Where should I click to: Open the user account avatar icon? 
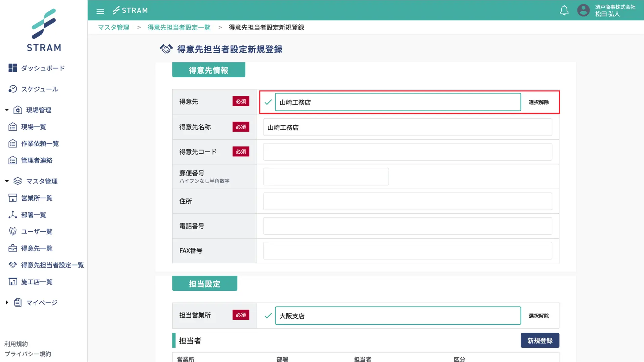pos(583,10)
